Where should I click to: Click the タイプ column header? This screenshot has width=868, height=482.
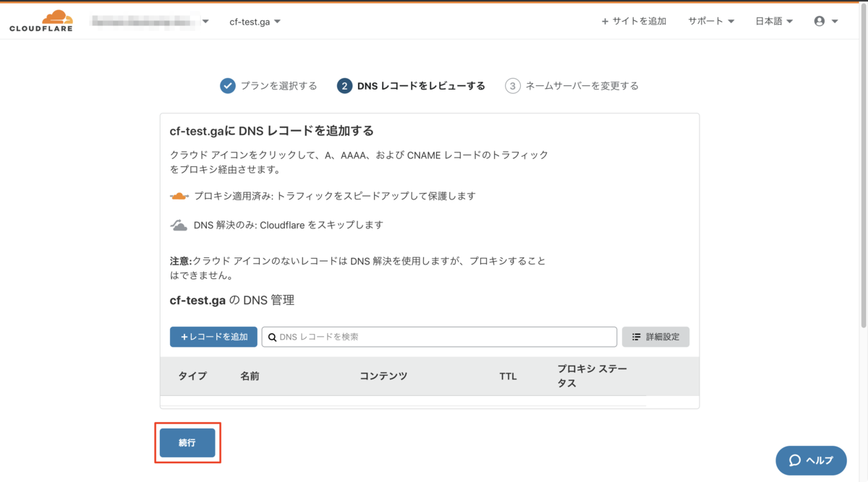(192, 376)
